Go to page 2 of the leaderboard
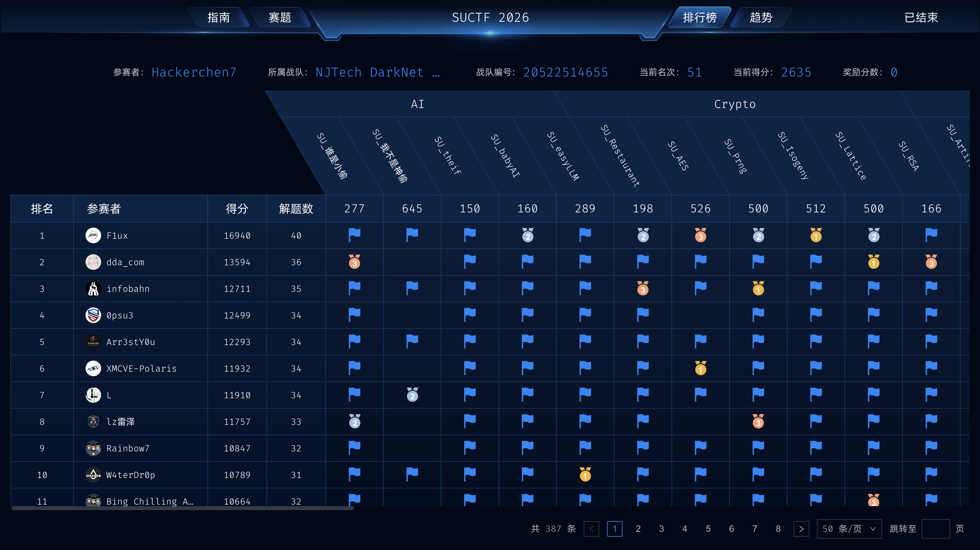The height and width of the screenshot is (550, 980). [638, 529]
